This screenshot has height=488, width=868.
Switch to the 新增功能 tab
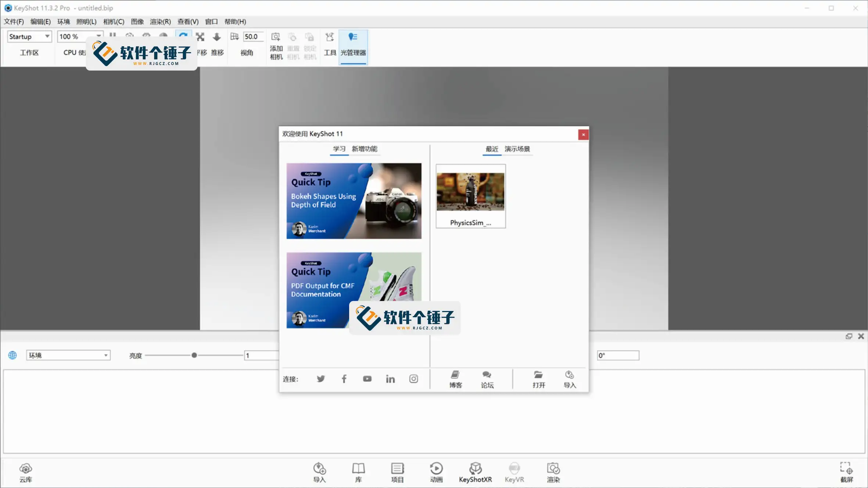(365, 149)
